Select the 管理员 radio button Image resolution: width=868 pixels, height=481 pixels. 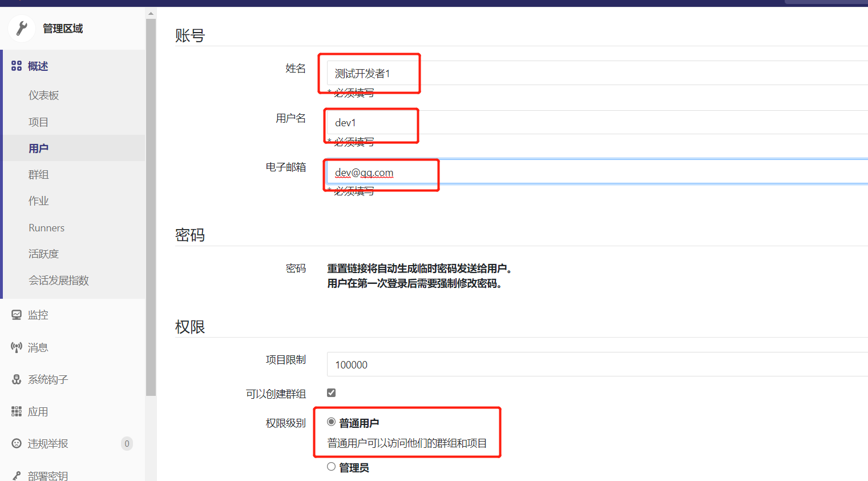coord(331,466)
